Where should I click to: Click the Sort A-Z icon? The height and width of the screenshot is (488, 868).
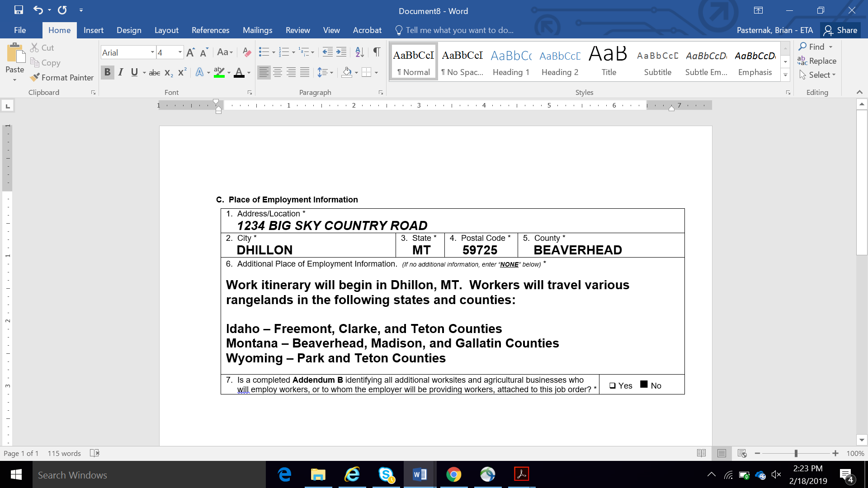359,52
